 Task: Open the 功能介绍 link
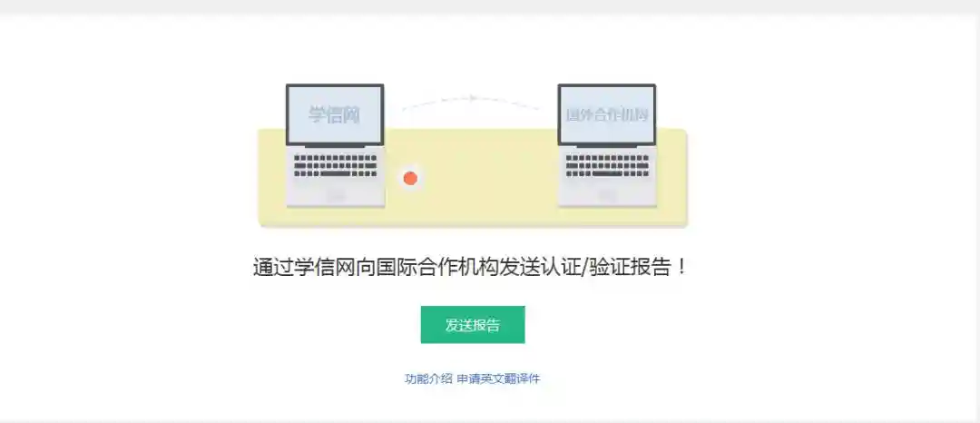coord(428,379)
